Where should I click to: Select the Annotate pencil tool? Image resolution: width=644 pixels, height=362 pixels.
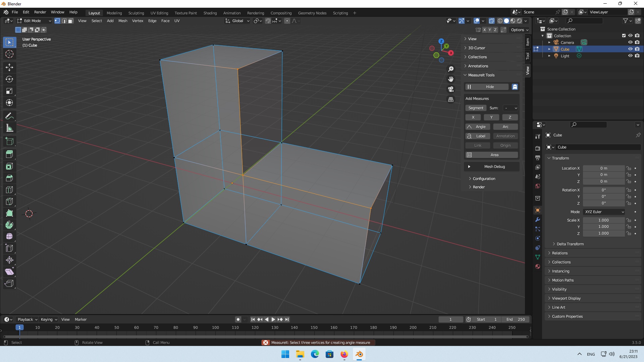[9, 116]
